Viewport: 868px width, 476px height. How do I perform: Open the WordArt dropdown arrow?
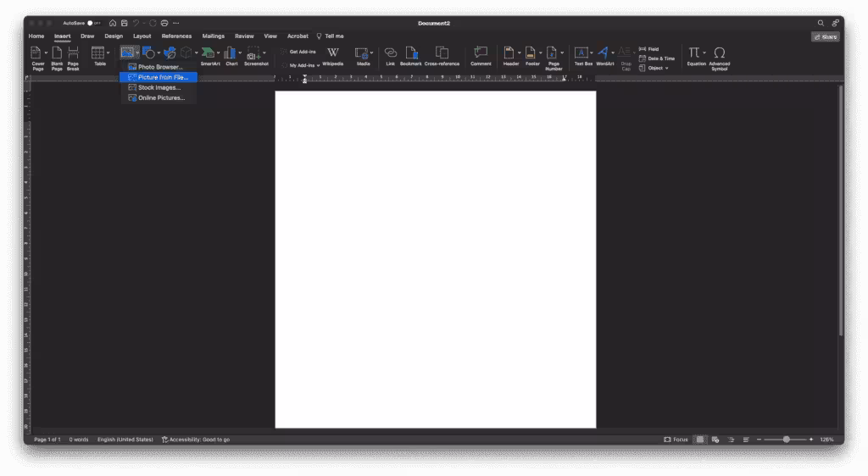[613, 53]
